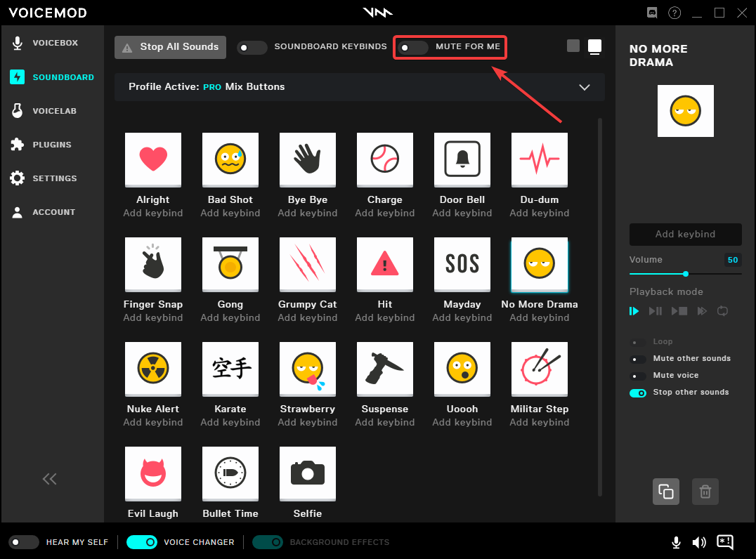
Task: Select the first play playback mode
Action: click(x=634, y=311)
